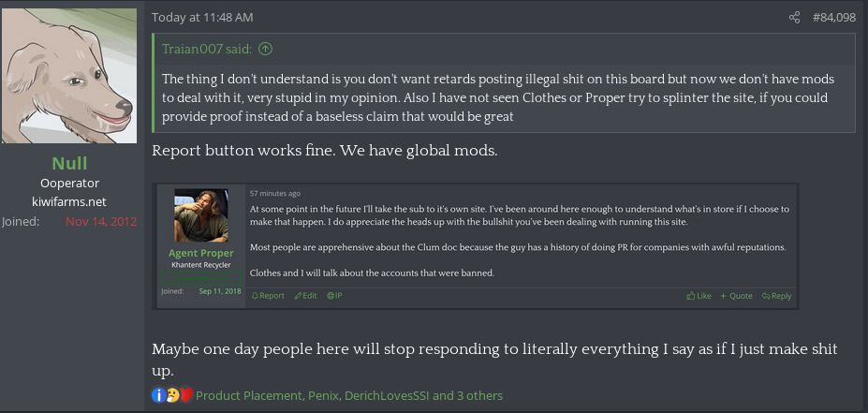The width and height of the screenshot is (868, 413).
Task: Click kiwifarms.net under Null's title
Action: (x=70, y=202)
